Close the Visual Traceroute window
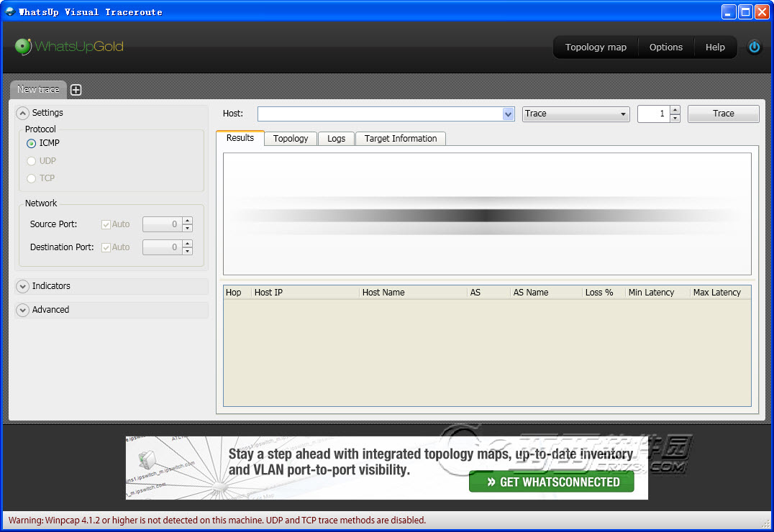The height and width of the screenshot is (532, 774). [x=762, y=12]
